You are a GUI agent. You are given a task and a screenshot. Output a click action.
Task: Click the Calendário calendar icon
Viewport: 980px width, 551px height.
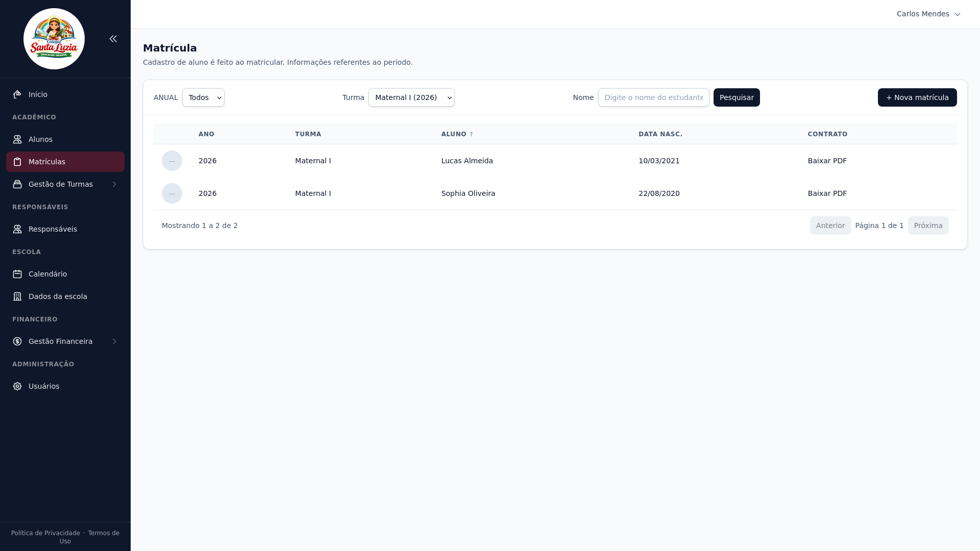[17, 274]
